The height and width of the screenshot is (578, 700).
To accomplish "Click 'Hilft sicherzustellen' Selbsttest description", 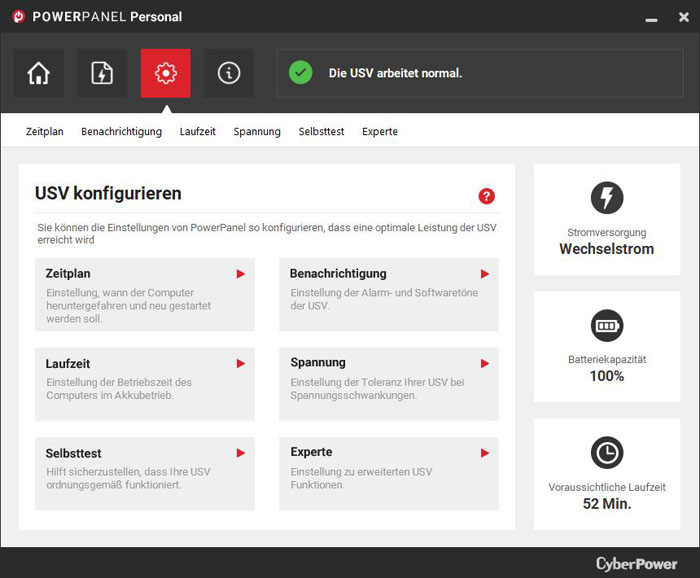I will [x=128, y=478].
